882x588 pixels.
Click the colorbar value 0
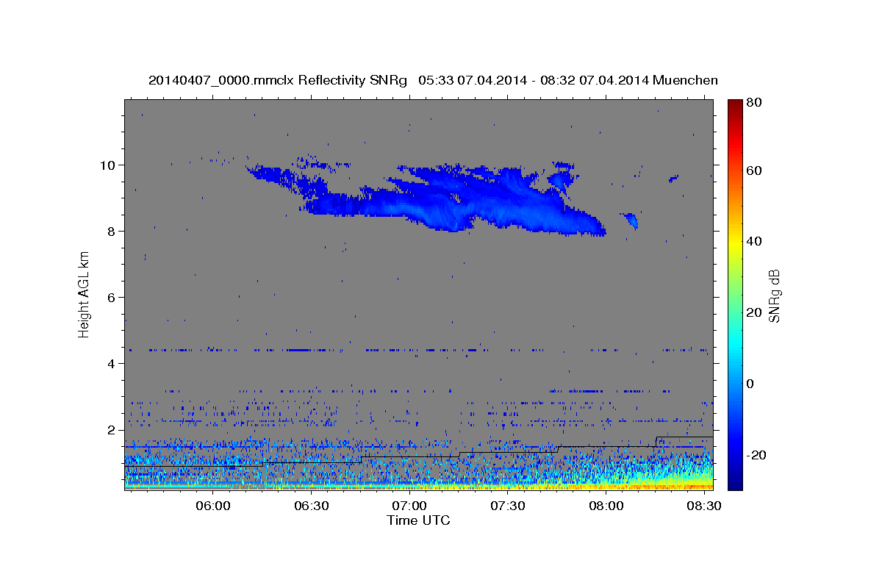click(x=750, y=384)
